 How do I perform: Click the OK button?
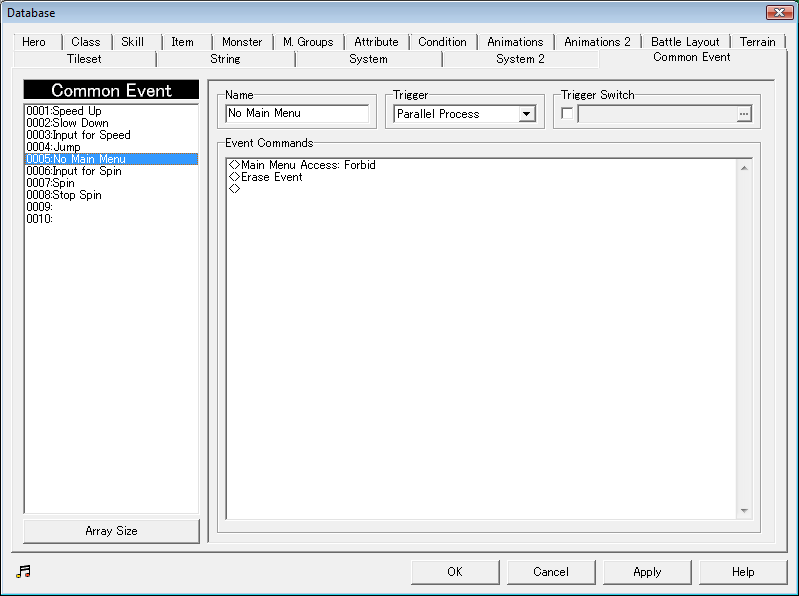[455, 572]
